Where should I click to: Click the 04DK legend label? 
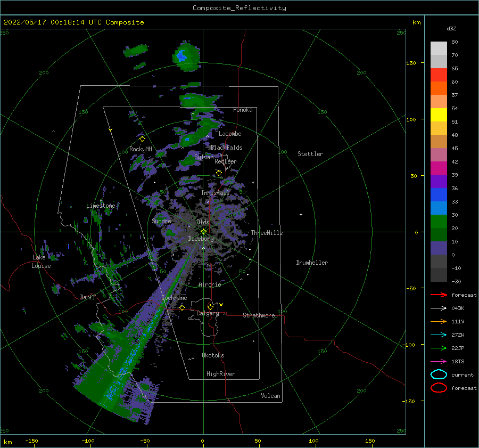pos(458,308)
